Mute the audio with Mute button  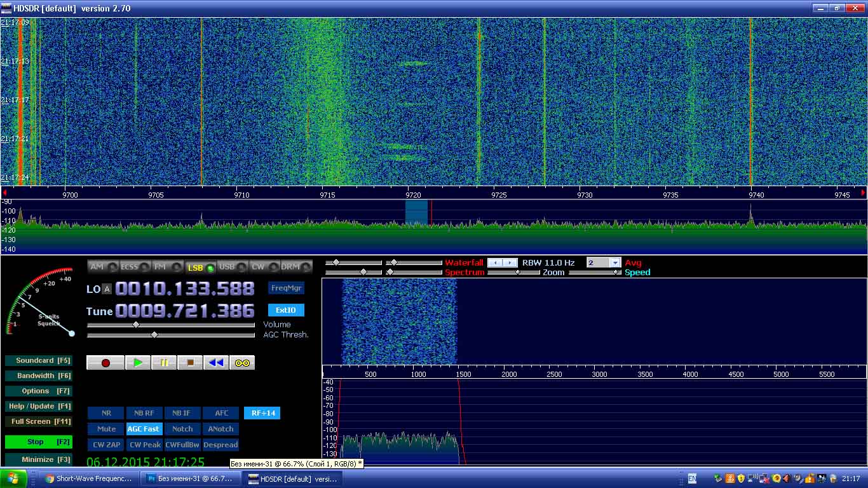pos(106,429)
